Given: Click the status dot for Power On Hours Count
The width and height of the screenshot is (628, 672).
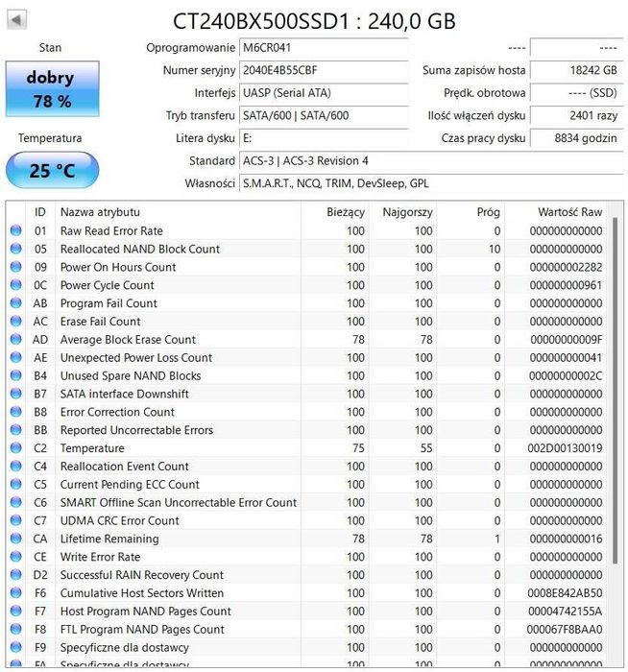Looking at the screenshot, I should [x=16, y=267].
